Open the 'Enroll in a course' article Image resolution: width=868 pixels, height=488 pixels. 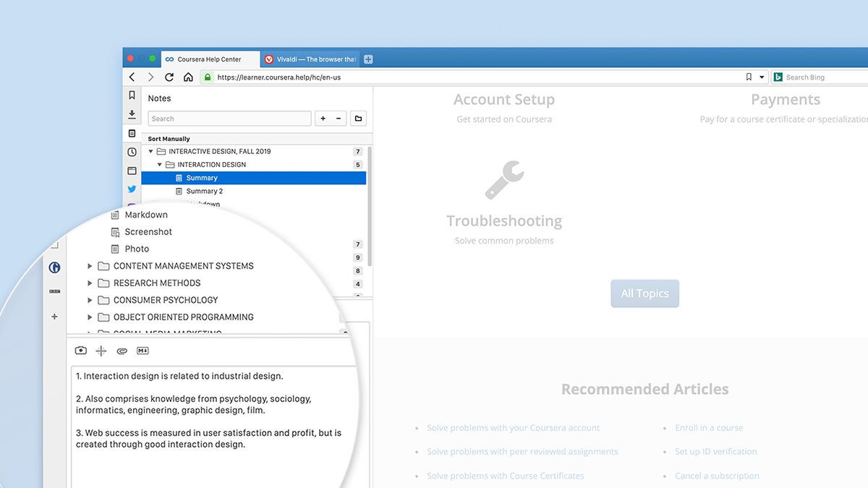click(709, 428)
